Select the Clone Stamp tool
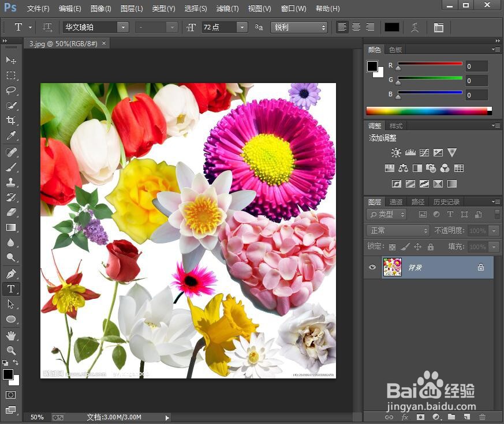The height and width of the screenshot is (424, 504). coord(11,182)
